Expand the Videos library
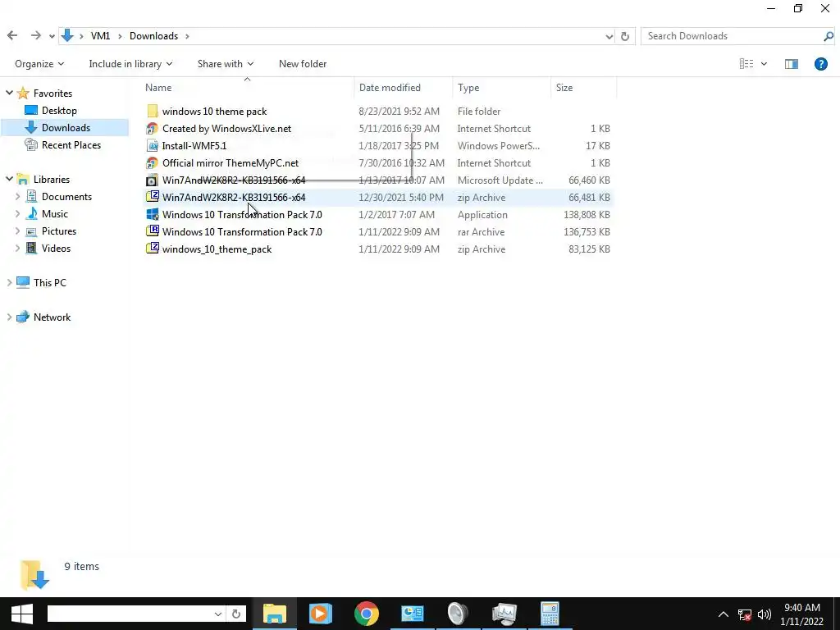Viewport: 840px width, 630px height. point(18,248)
